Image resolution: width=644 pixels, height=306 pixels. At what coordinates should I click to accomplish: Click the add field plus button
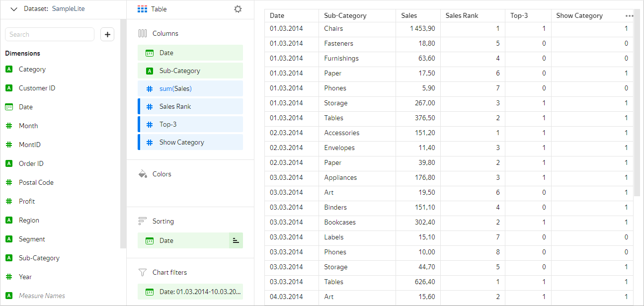(x=107, y=34)
